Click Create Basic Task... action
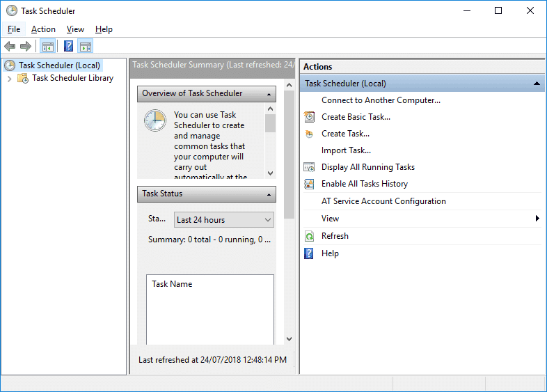Image resolution: width=547 pixels, height=392 pixels. pos(356,117)
